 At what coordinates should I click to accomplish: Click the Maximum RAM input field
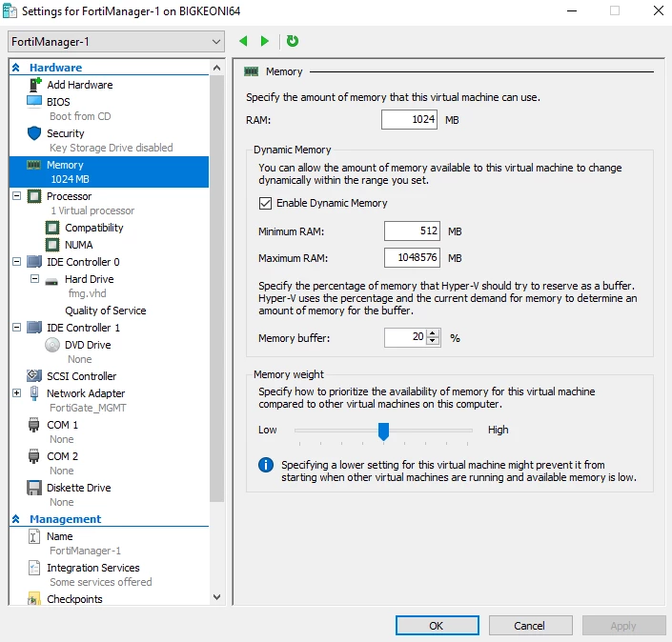click(412, 257)
